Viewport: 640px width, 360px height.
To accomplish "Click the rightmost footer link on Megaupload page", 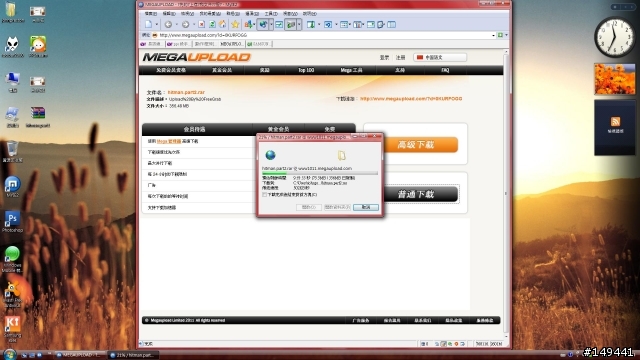I will 484,320.
